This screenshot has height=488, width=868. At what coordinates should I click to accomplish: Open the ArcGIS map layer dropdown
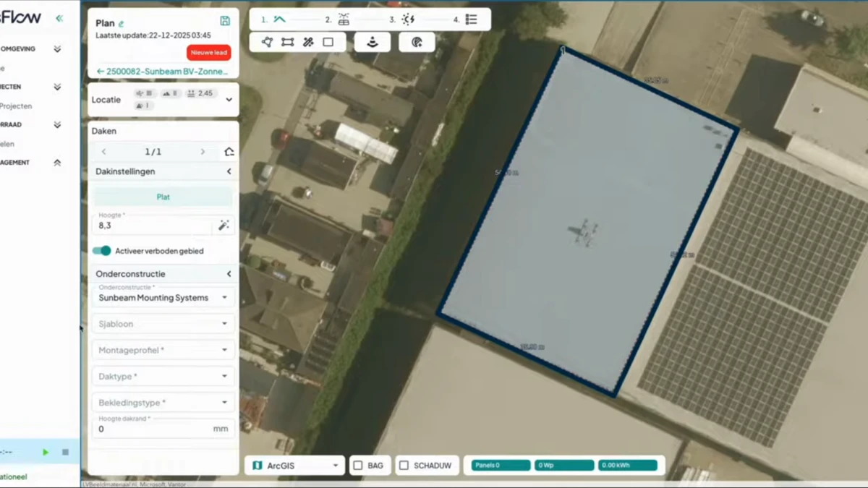tap(294, 466)
